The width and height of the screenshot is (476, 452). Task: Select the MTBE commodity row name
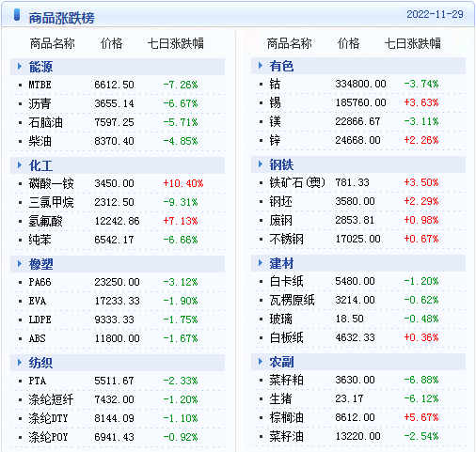click(40, 85)
